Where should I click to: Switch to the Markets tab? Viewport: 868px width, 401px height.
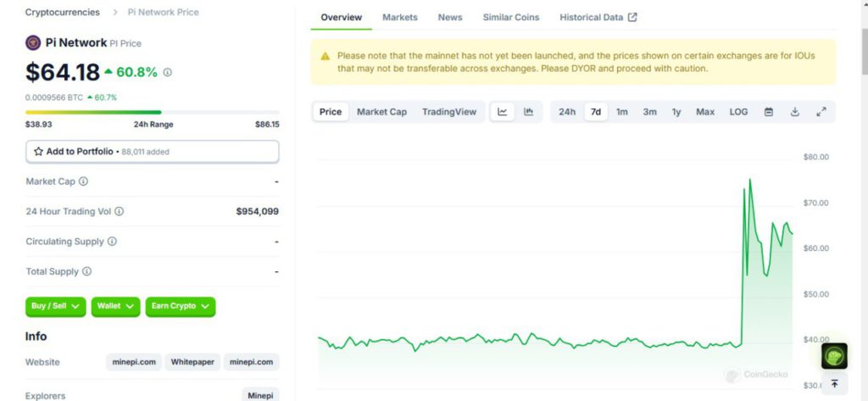[399, 17]
